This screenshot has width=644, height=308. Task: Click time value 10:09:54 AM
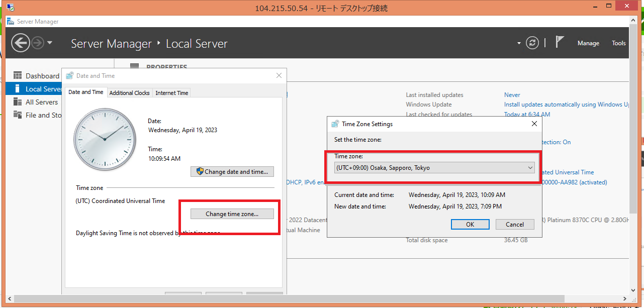(x=164, y=158)
